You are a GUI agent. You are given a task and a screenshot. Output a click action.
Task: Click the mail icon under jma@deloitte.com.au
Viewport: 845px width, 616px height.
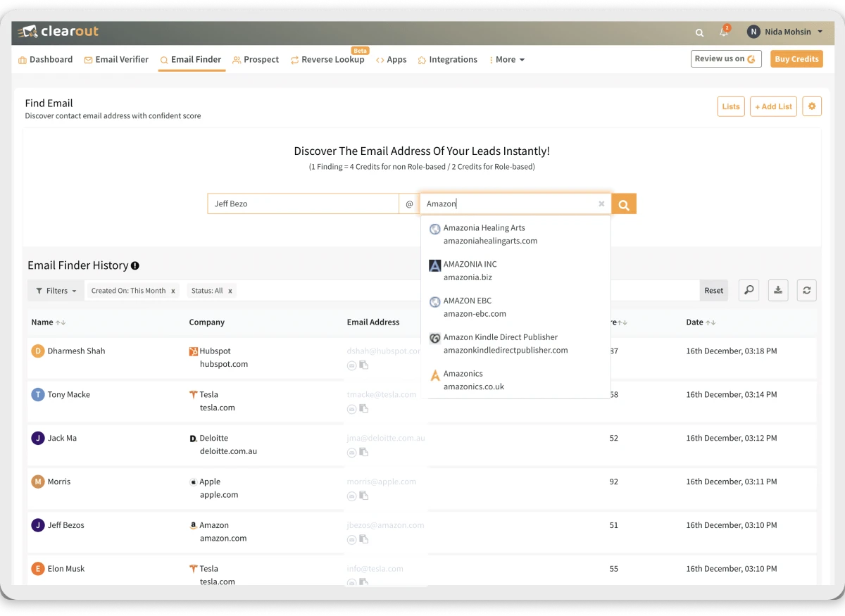point(351,453)
